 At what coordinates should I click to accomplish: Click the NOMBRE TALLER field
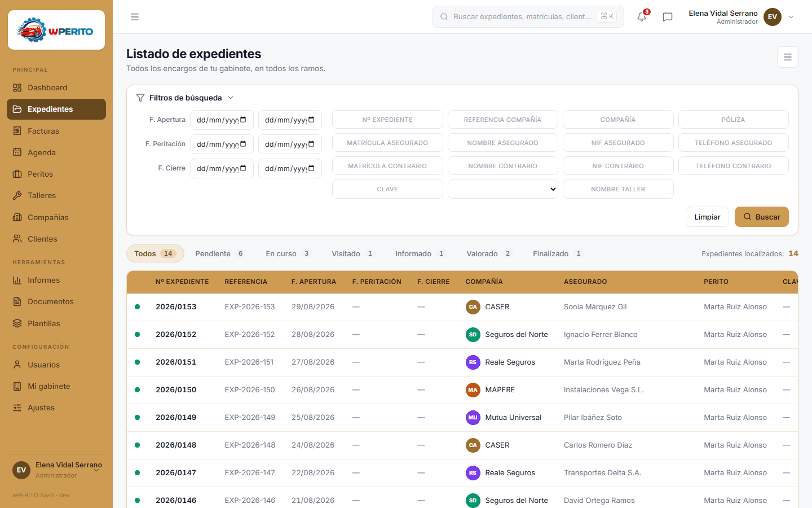pos(618,189)
